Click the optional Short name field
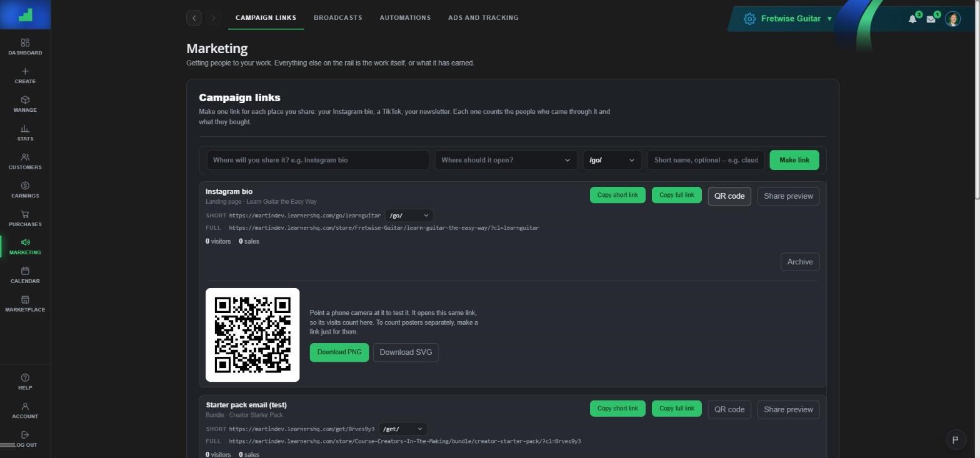The width and height of the screenshot is (980, 458). 706,160
